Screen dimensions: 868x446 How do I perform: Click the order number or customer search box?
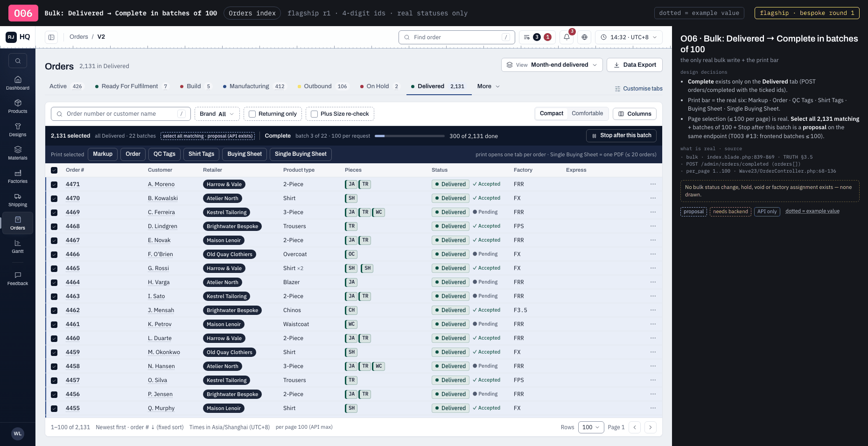point(121,114)
